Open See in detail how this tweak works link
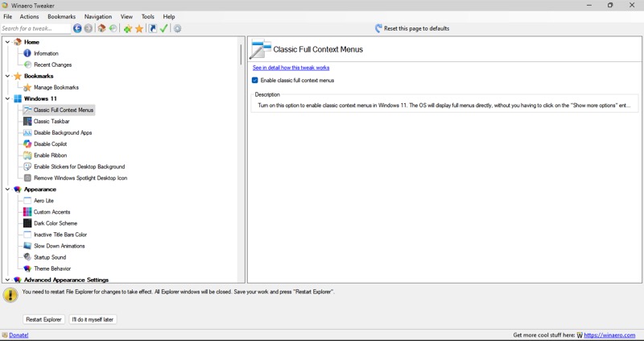 pyautogui.click(x=291, y=68)
